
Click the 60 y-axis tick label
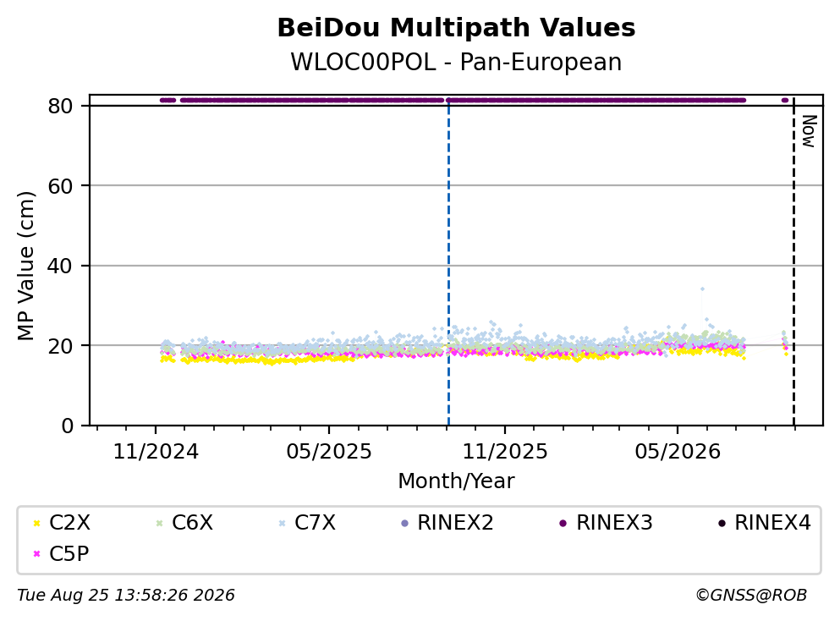click(x=61, y=186)
